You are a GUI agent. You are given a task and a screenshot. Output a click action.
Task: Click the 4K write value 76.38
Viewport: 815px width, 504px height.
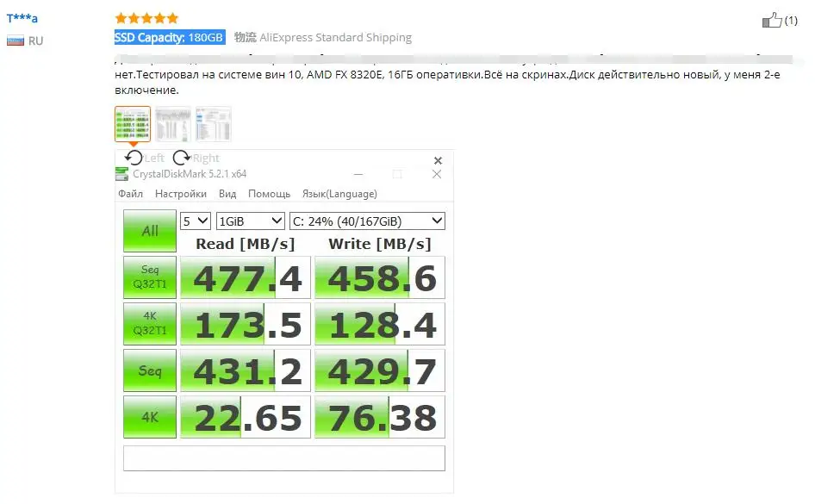(380, 417)
